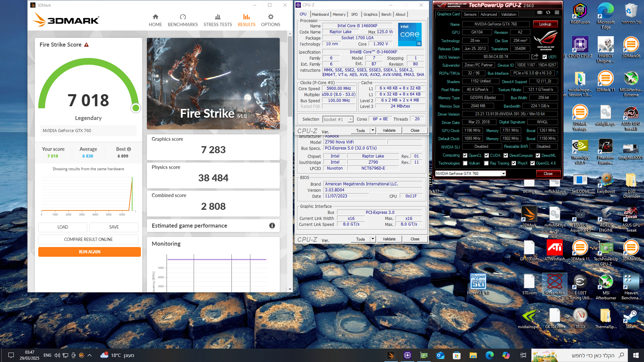Toggle OpenGL 4.6 checkbox in GPU-Z
Image resolution: width=644 pixels, height=362 pixels.
point(532,163)
